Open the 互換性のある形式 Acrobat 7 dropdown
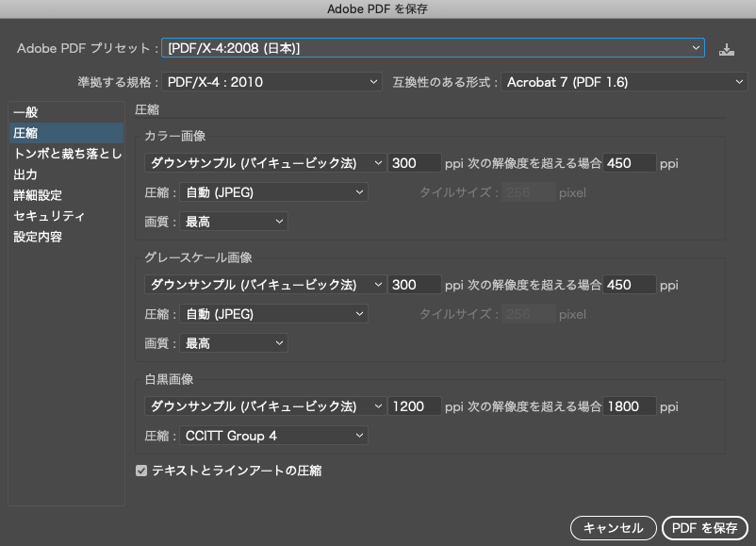 [x=624, y=82]
